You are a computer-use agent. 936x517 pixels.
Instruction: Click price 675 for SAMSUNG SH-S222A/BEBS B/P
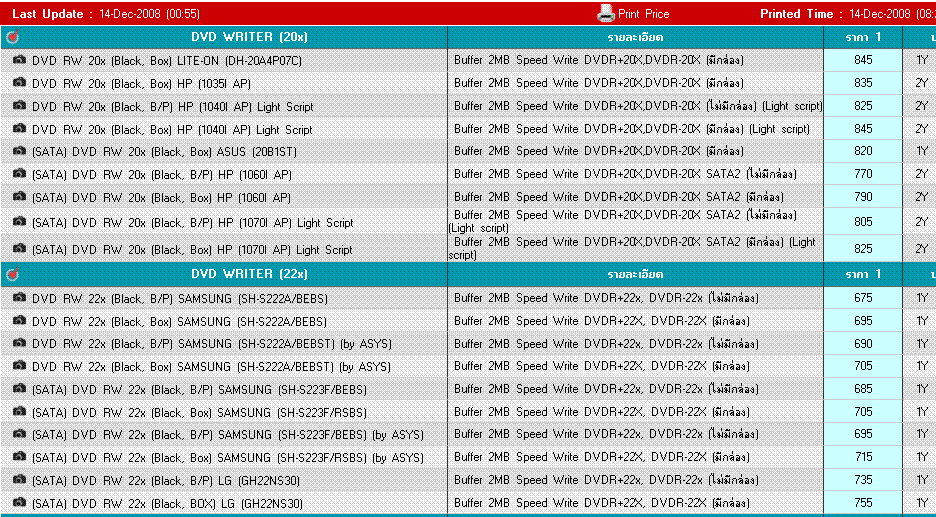tap(863, 297)
